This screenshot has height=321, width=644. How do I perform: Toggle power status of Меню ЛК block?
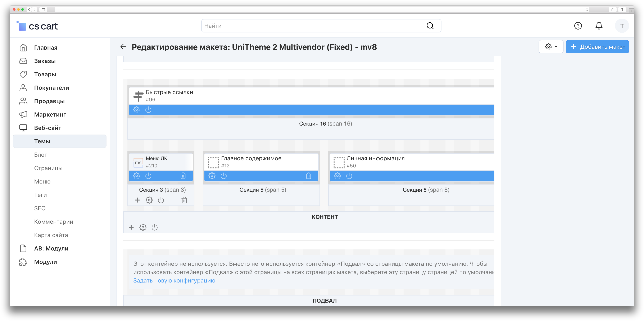click(148, 176)
